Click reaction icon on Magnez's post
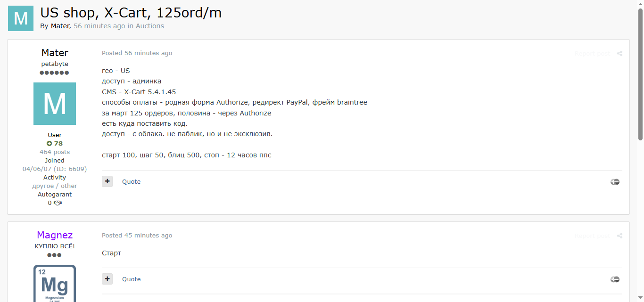Image resolution: width=644 pixels, height=302 pixels. (x=615, y=279)
